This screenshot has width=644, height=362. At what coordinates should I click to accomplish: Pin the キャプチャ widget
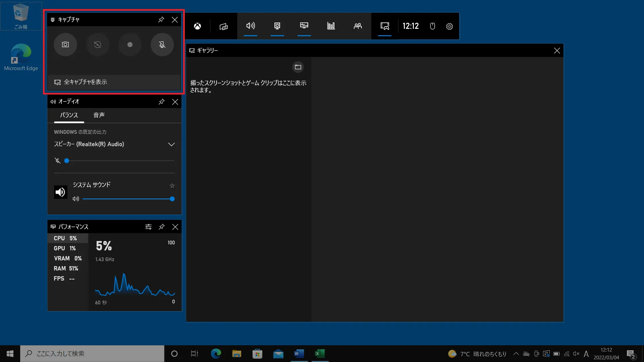[161, 19]
